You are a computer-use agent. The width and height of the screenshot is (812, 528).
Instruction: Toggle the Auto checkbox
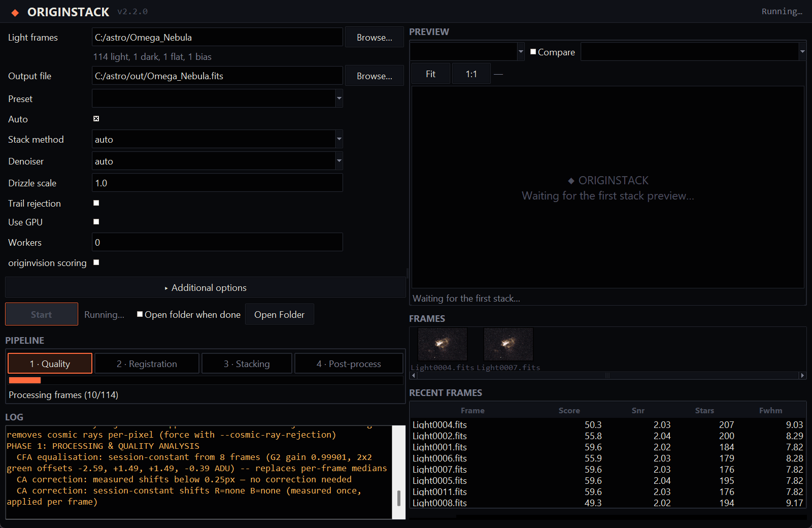(96, 119)
